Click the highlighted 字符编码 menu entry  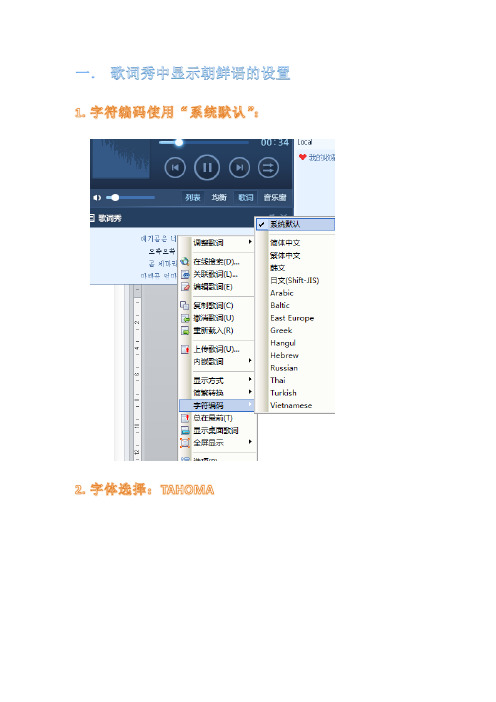pos(217,405)
